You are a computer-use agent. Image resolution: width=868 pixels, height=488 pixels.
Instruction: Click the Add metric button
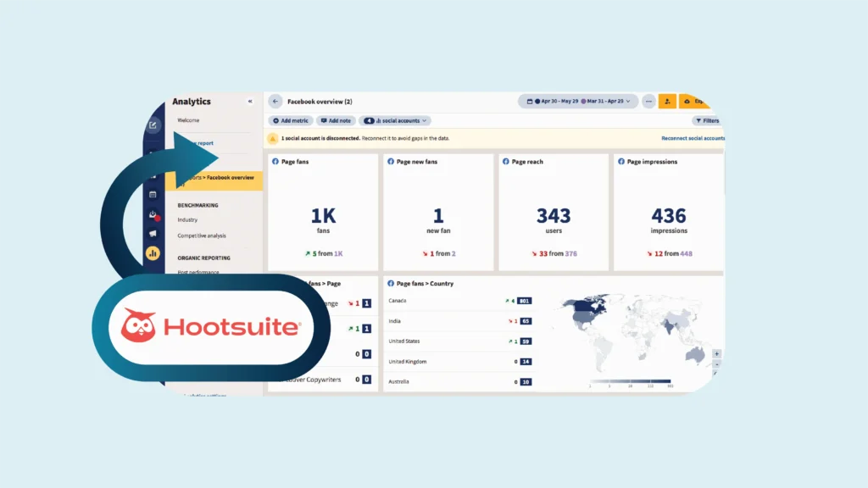[x=292, y=121]
